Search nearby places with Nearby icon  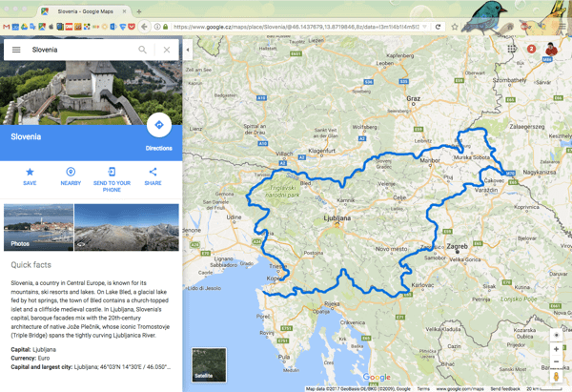pyautogui.click(x=71, y=172)
